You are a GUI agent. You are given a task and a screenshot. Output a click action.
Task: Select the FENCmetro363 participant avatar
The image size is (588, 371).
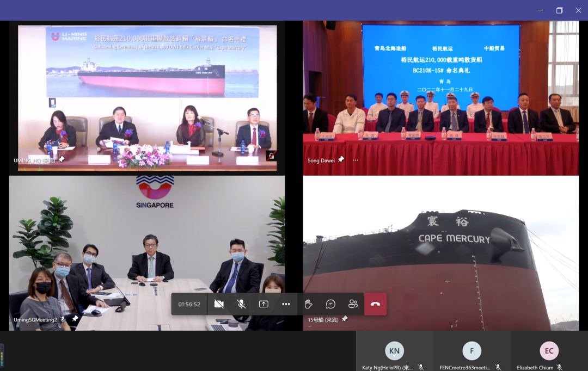click(x=471, y=351)
